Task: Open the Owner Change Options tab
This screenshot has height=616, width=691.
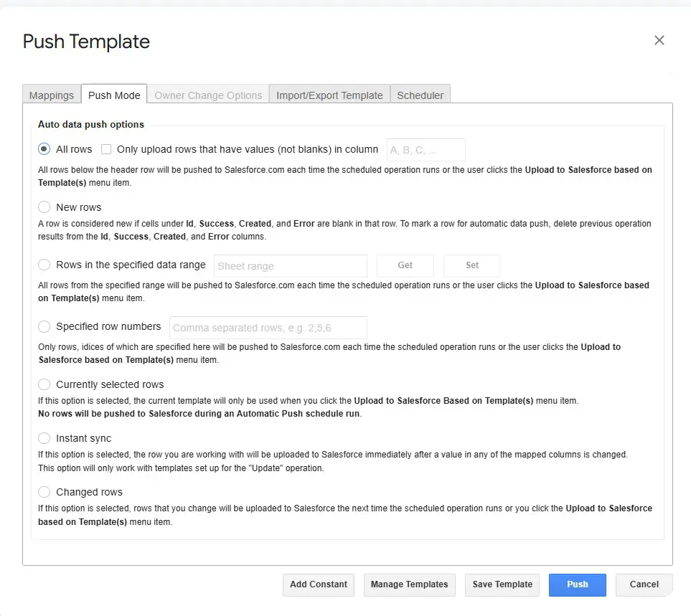Action: 207,95
